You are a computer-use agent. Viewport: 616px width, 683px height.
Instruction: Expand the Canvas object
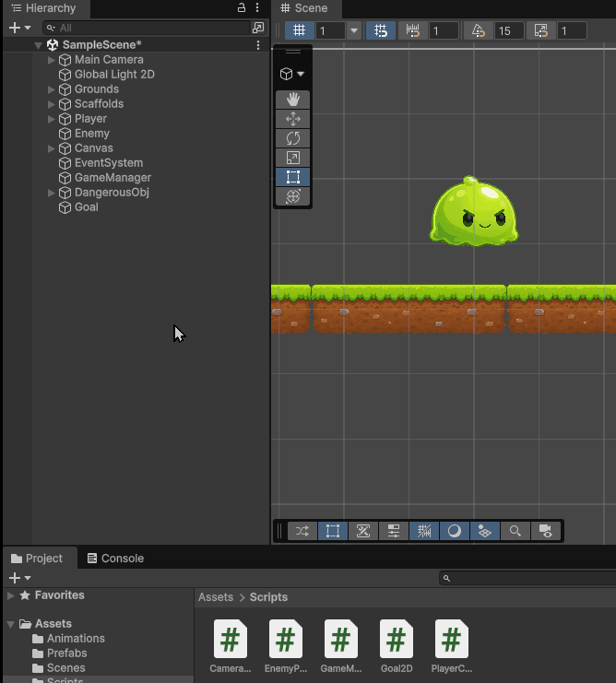[x=51, y=148]
